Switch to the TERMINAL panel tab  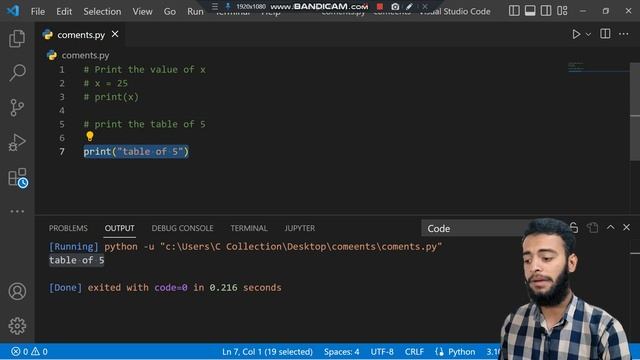249,228
